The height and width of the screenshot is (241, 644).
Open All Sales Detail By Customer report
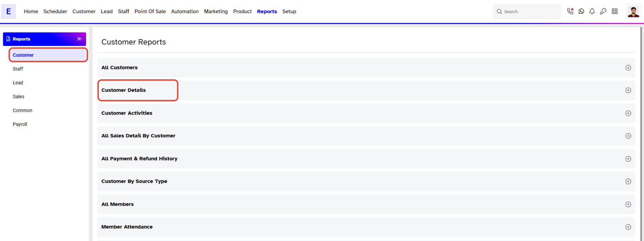pos(366,136)
